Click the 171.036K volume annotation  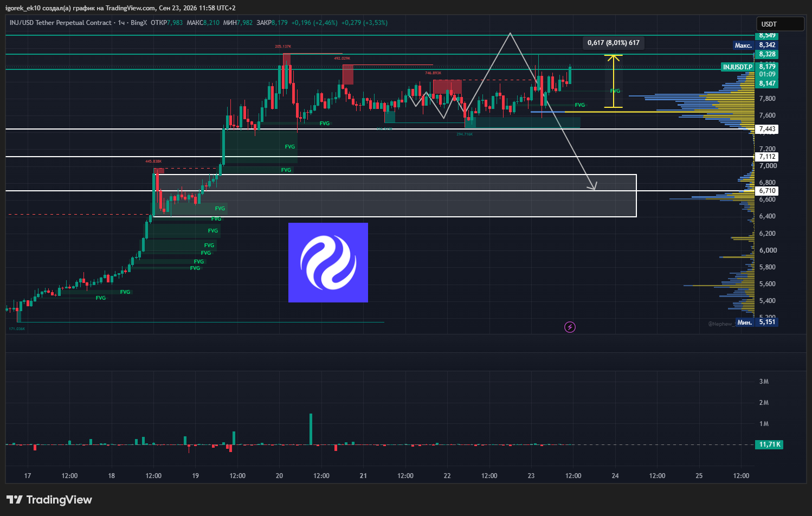click(17, 328)
